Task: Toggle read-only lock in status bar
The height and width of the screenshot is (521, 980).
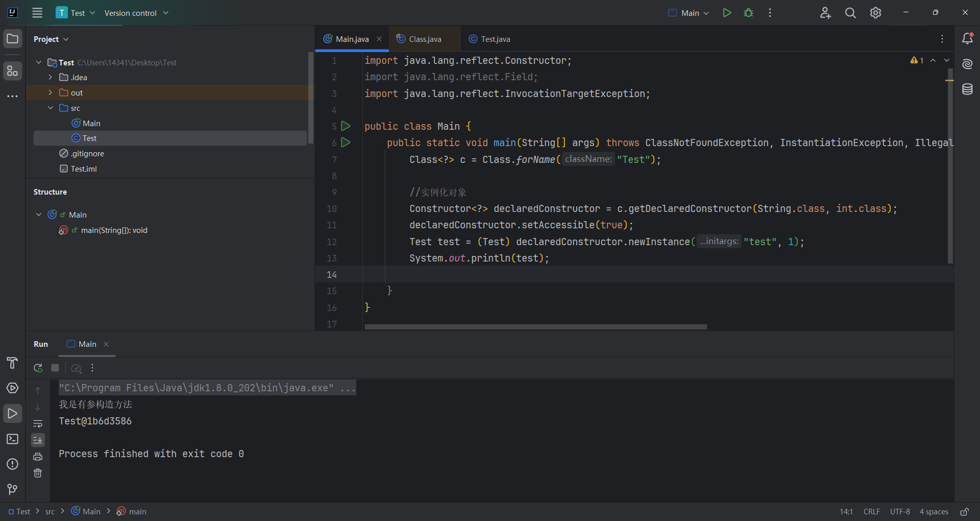Action: pos(964,512)
